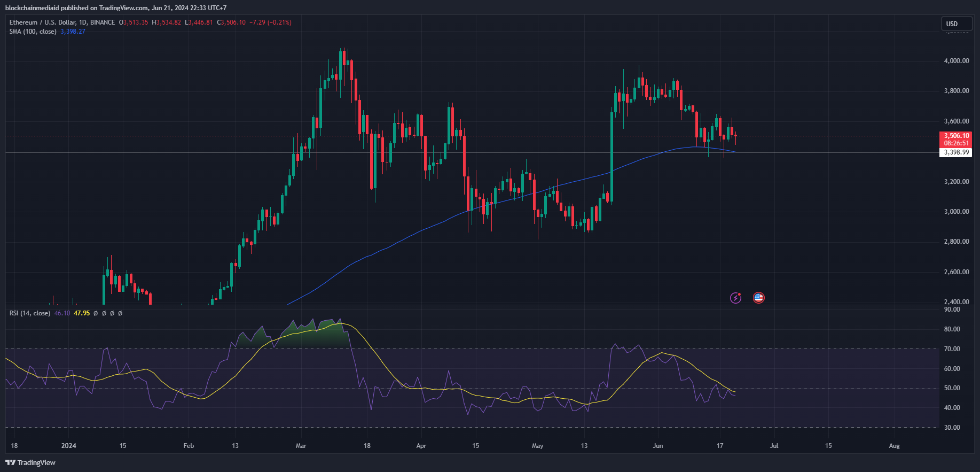This screenshot has width=980, height=472.
Task: Click the 2024 label on time axis
Action: (x=69, y=446)
